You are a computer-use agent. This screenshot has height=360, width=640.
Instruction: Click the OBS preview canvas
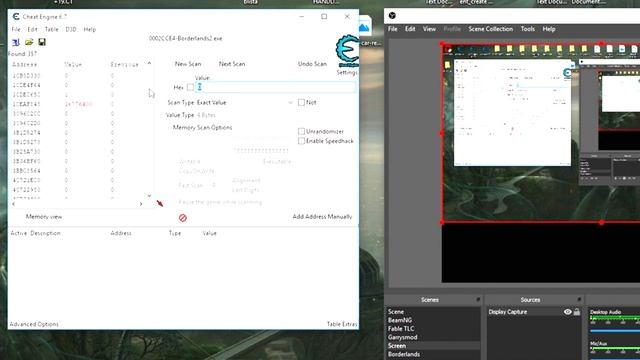click(x=541, y=163)
